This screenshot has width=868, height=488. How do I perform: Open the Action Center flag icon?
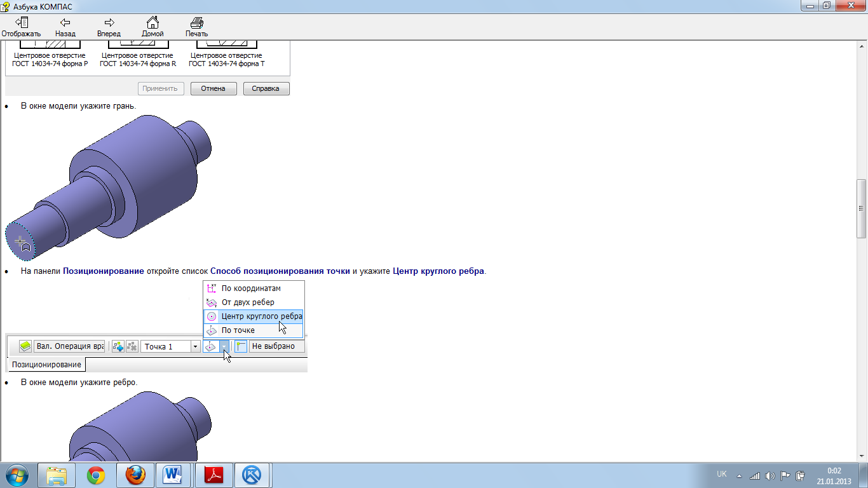[785, 475]
